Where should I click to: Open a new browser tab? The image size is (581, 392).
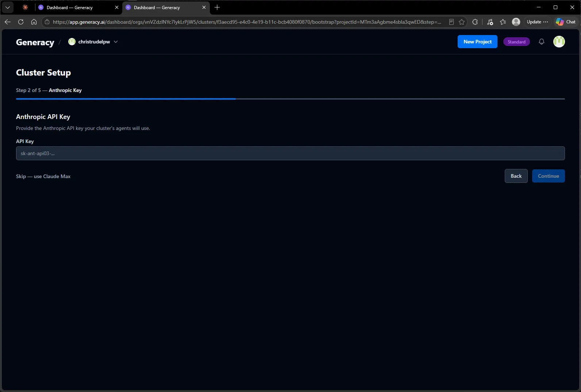pos(217,7)
